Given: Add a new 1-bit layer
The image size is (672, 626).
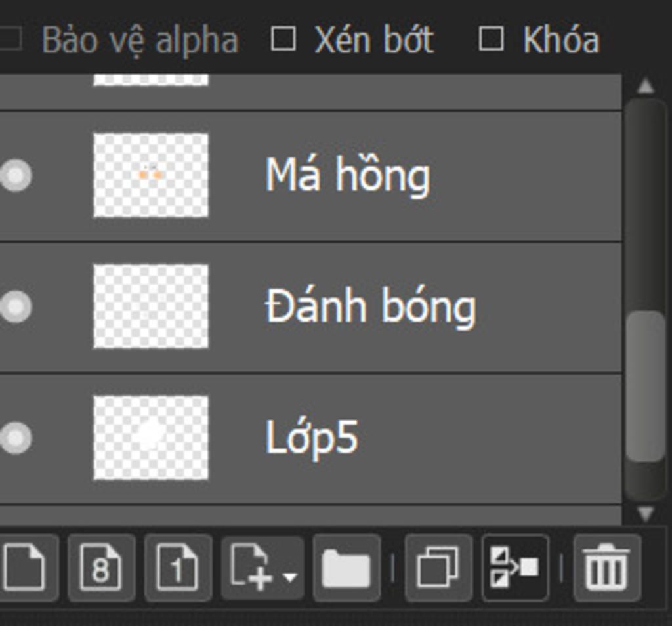Looking at the screenshot, I should tap(178, 568).
